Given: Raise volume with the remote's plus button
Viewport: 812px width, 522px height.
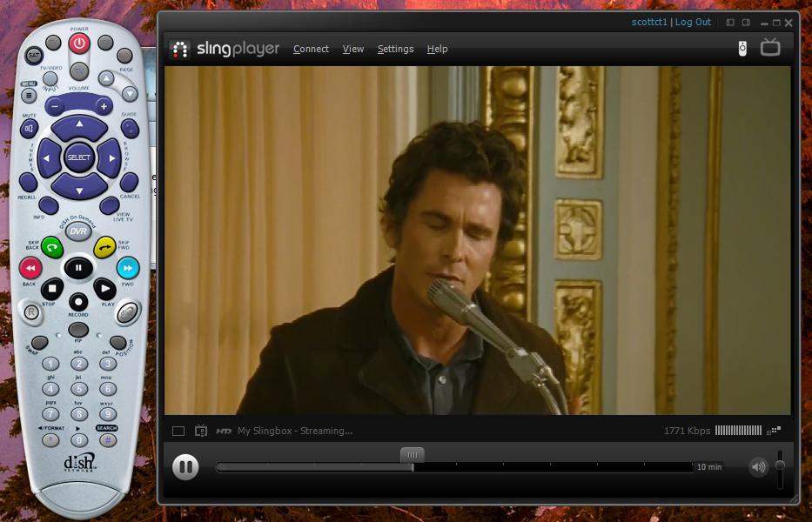Looking at the screenshot, I should click(104, 106).
